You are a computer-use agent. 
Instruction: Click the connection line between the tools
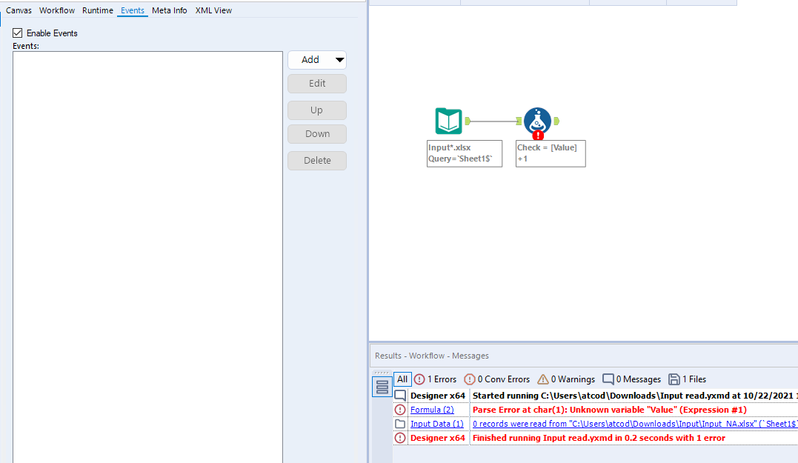pyautogui.click(x=493, y=121)
